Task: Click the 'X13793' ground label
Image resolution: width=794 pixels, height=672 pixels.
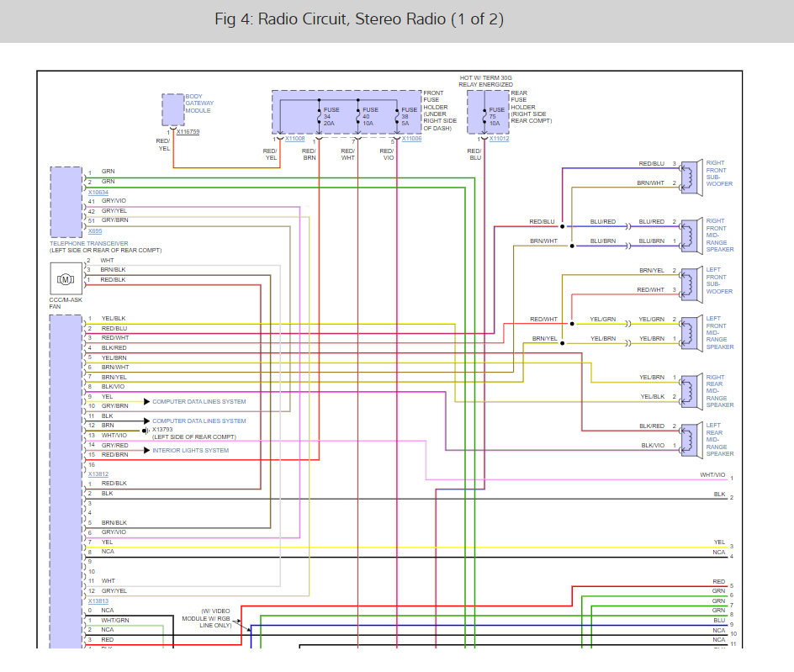Action: (162, 430)
